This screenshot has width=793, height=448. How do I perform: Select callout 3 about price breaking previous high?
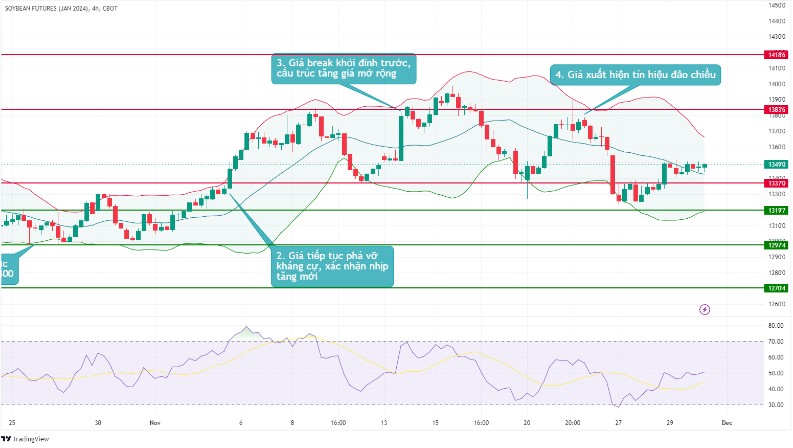pyautogui.click(x=343, y=69)
